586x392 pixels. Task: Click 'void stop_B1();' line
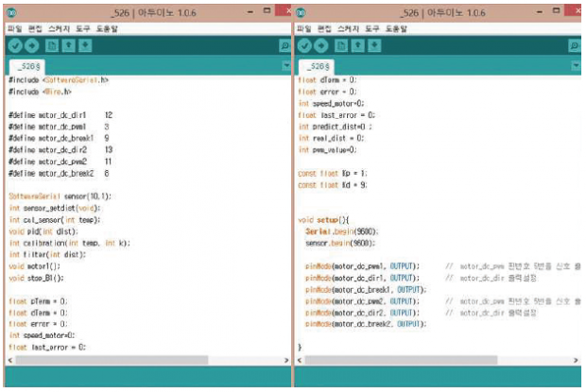pos(36,278)
